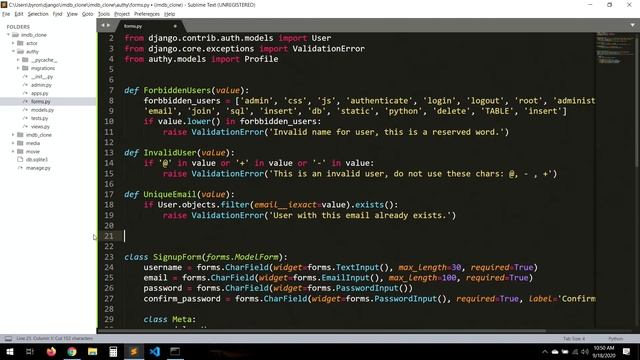Screen dimensions: 640x360
Task: Click 'def UniqueEmail' function definition
Action: [179, 194]
